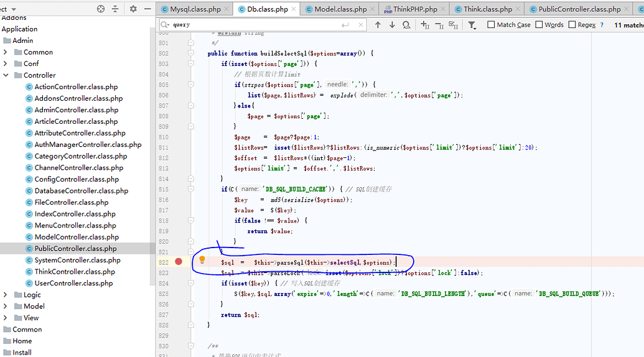Select PublicController.class.php in the tree
Screen dimensions: 644x357
point(75,248)
